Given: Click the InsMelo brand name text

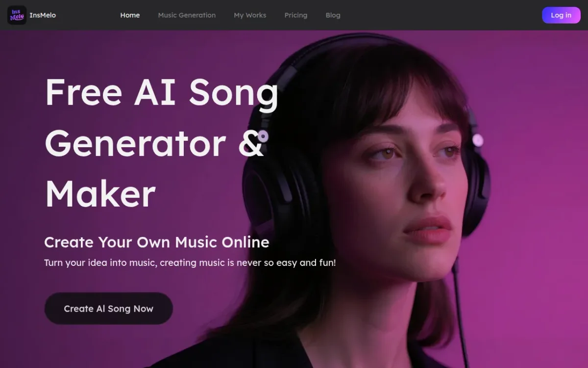Looking at the screenshot, I should coord(43,15).
